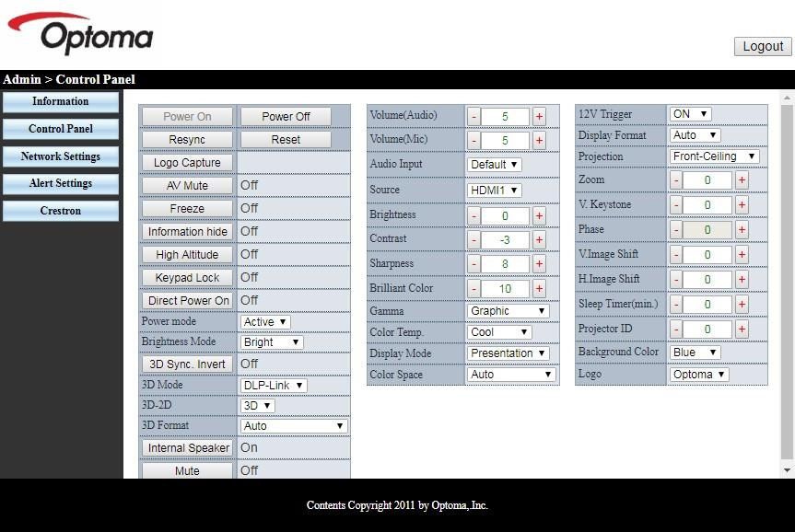Lower Contrast using minus button
Viewport: 795px width, 532px height.
tap(473, 240)
